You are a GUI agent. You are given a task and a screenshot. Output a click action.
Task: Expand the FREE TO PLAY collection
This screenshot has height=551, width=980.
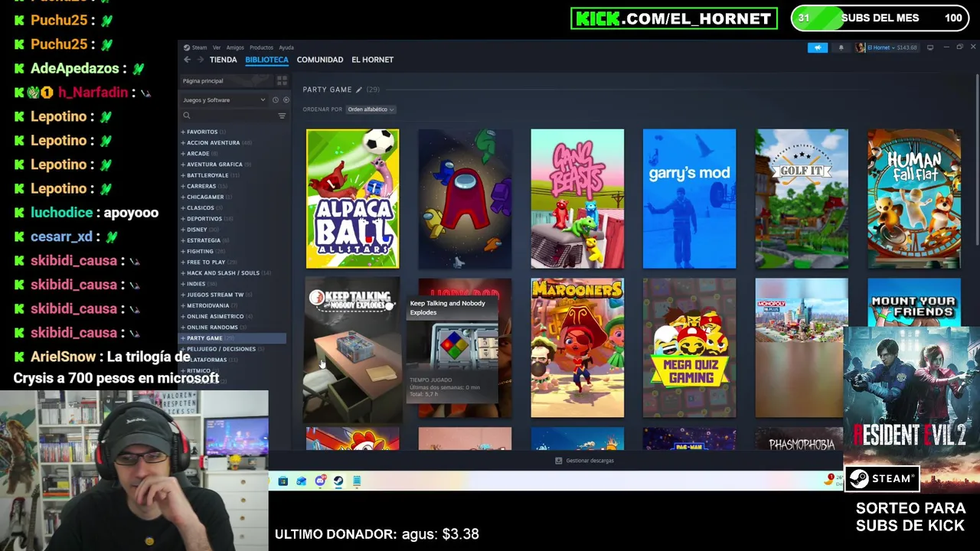pyautogui.click(x=183, y=262)
